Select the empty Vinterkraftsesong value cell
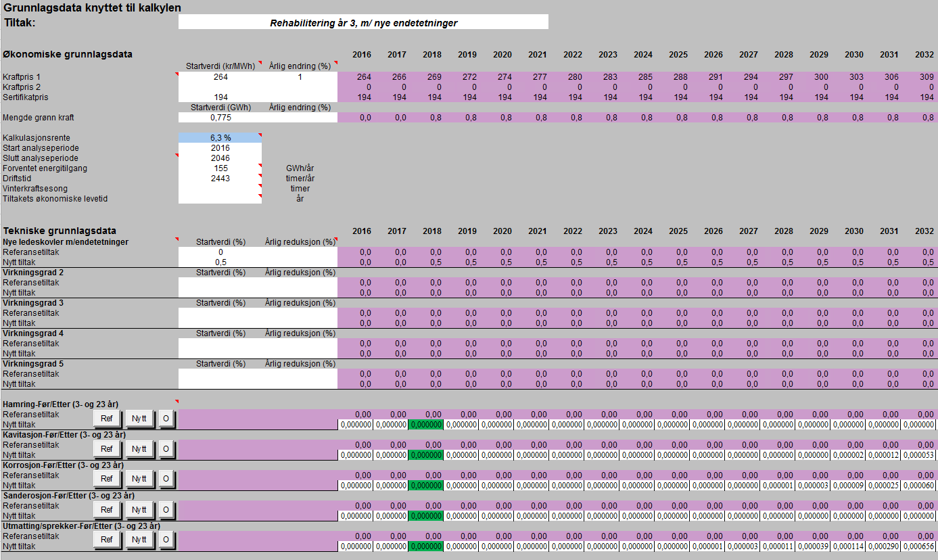The width and height of the screenshot is (938, 560). [220, 189]
